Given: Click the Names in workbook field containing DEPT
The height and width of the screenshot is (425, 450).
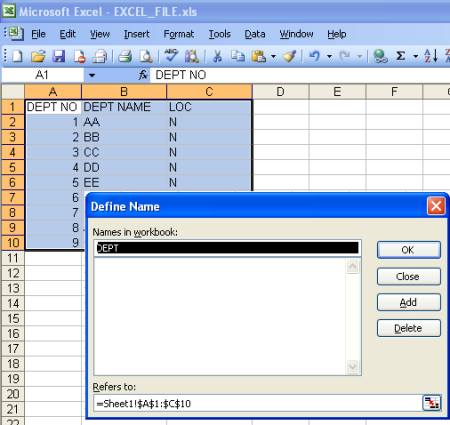Looking at the screenshot, I should (x=227, y=248).
